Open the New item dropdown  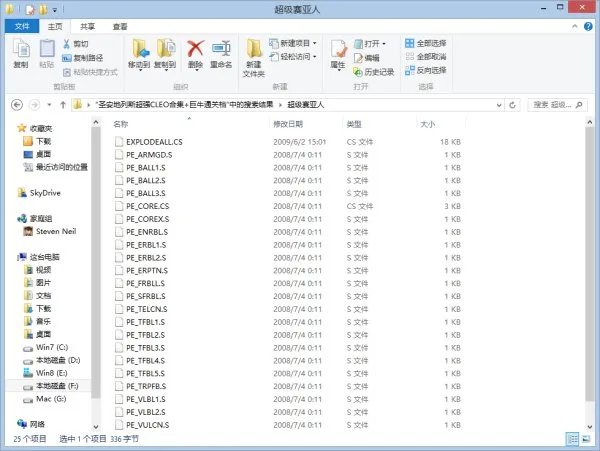tap(293, 43)
